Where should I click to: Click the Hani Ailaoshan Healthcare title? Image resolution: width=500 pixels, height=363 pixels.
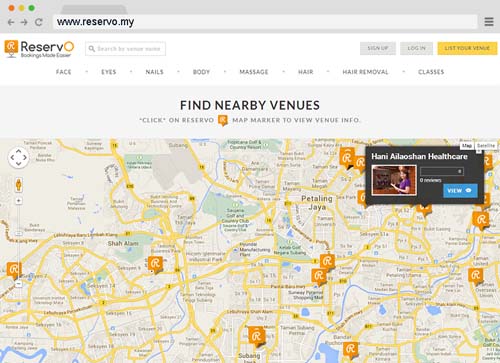click(x=419, y=157)
